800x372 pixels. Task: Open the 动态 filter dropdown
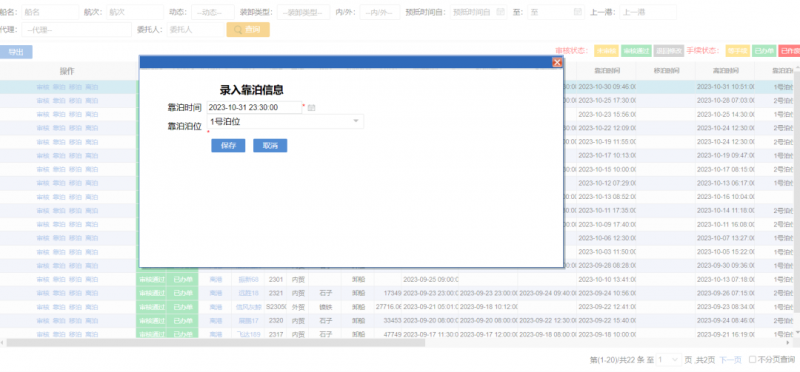pyautogui.click(x=213, y=12)
